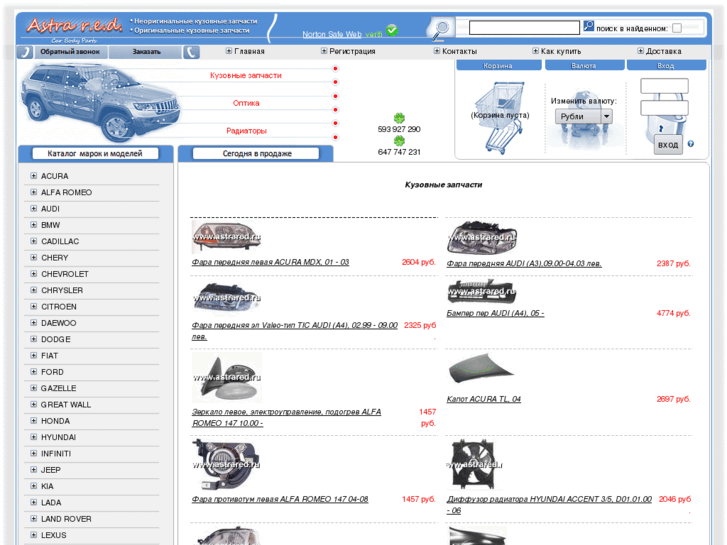Click the blue help question mark icon
The height and width of the screenshot is (545, 727).
coord(691,144)
